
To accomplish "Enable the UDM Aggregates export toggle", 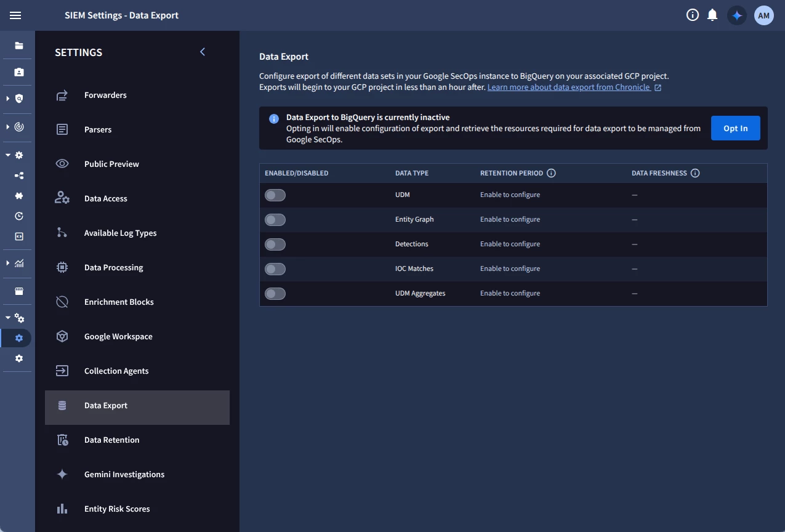I will pyautogui.click(x=275, y=294).
